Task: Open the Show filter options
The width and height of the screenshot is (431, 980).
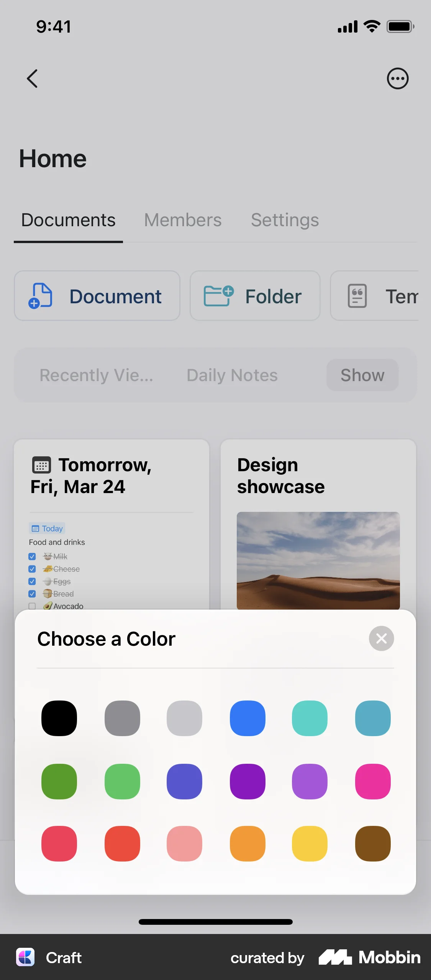Action: click(362, 375)
